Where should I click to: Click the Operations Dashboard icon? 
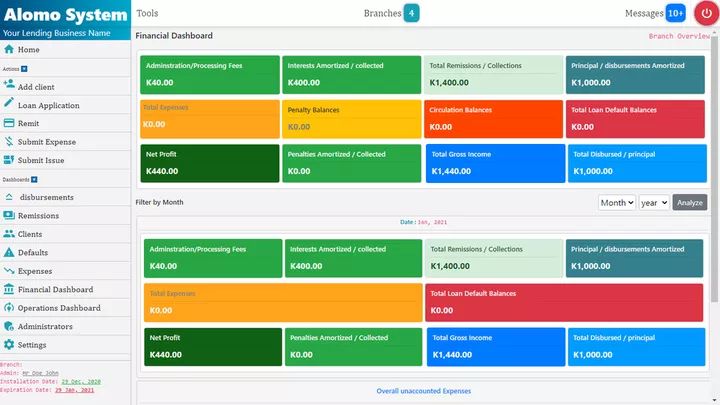[9, 308]
